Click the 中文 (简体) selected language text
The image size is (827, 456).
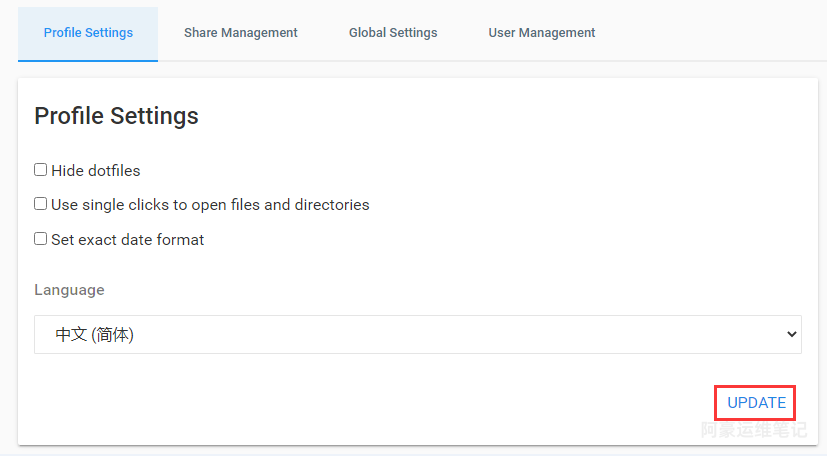click(x=94, y=335)
